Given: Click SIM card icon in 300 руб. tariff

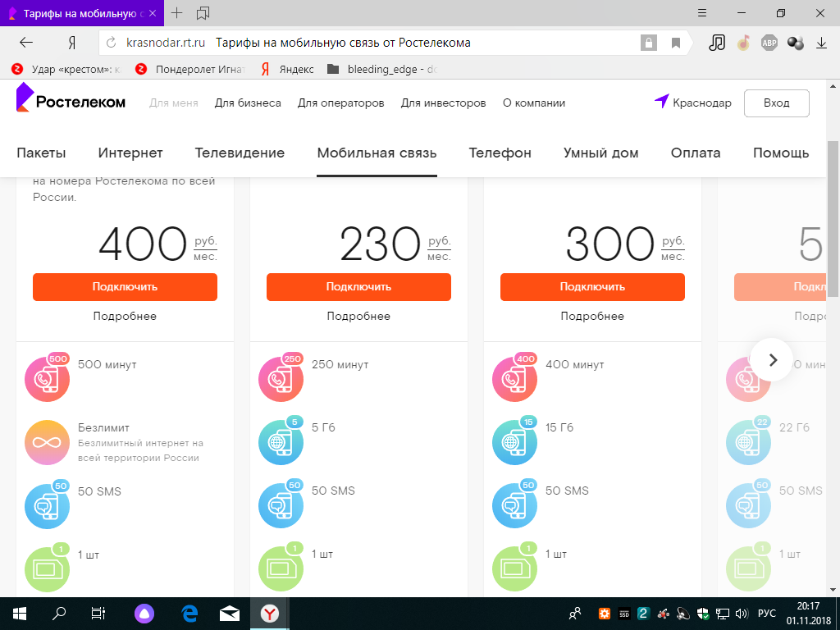Looking at the screenshot, I should 514,568.
